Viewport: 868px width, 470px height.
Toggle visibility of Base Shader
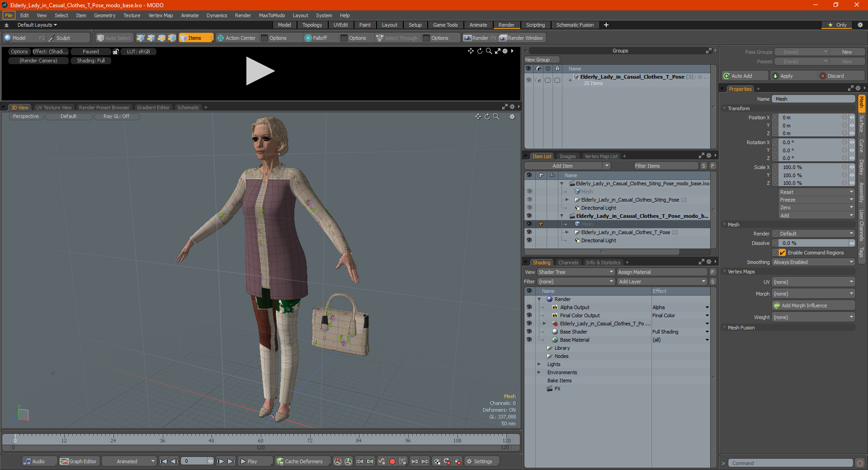[529, 332]
